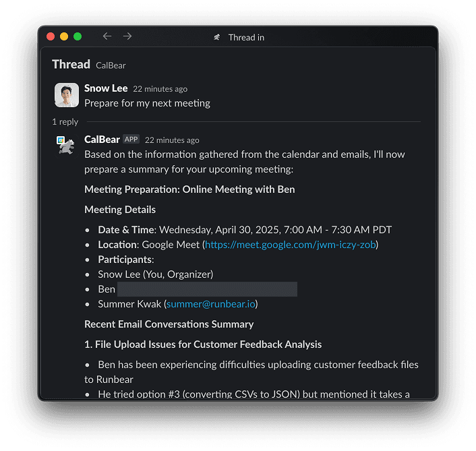
Task: Click the "Prepare for my next meeting" message
Action: coord(147,103)
